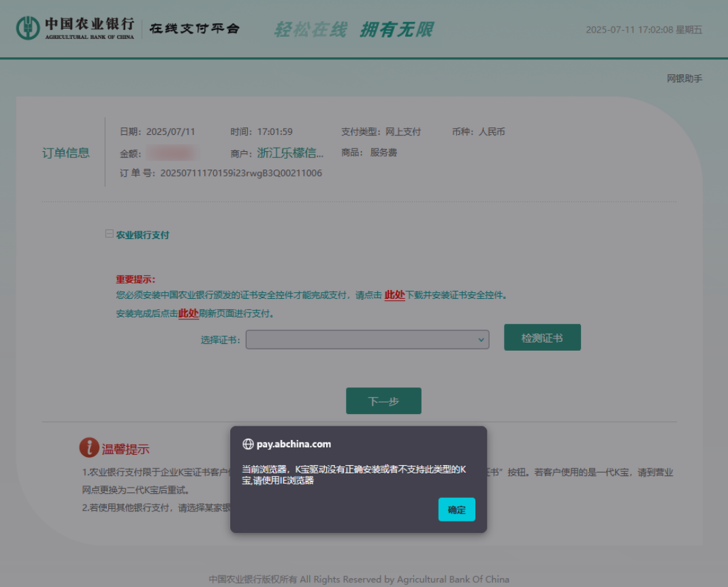Click the product value 服务费
Screen dimensions: 728x587
coord(383,153)
